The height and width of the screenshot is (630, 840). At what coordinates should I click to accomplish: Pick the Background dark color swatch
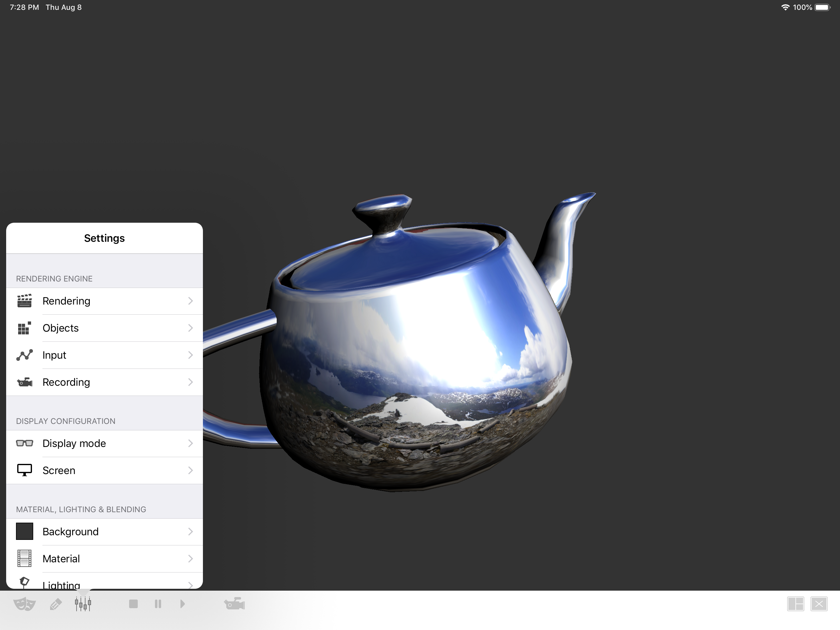pos(25,532)
